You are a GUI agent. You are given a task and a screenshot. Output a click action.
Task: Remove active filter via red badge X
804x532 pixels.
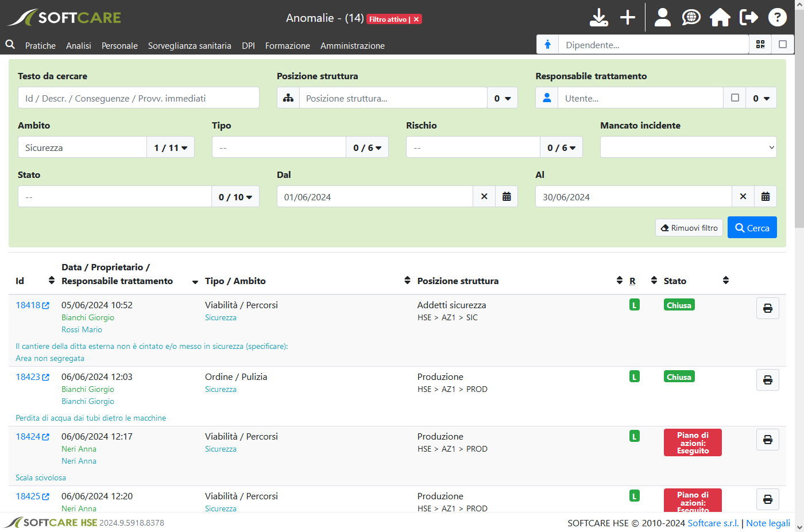[x=416, y=20]
